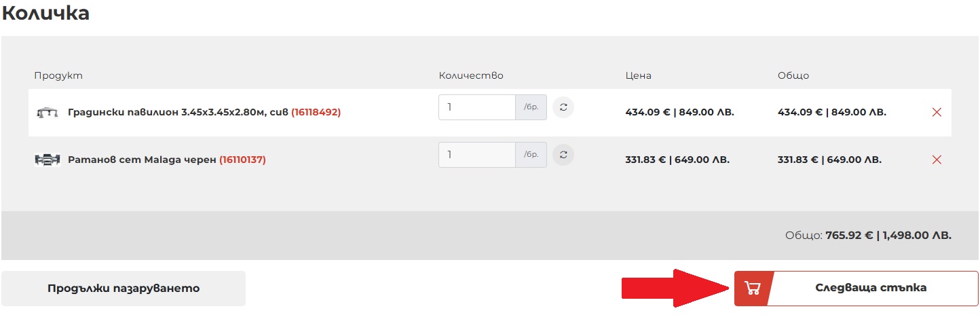Remove Malaga rattan set with red X

937,160
